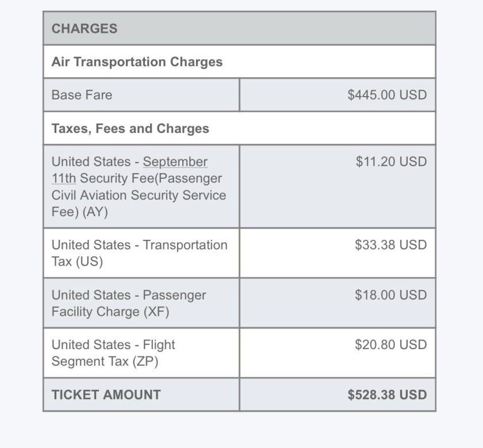
Task: Click the Transportation Tax row label
Action: point(139,246)
